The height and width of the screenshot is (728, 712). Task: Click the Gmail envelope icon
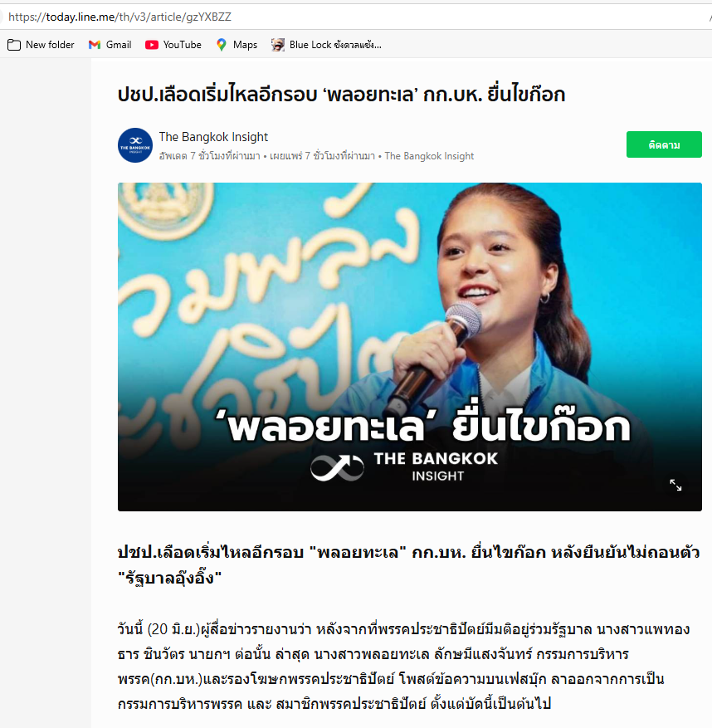tap(95, 45)
